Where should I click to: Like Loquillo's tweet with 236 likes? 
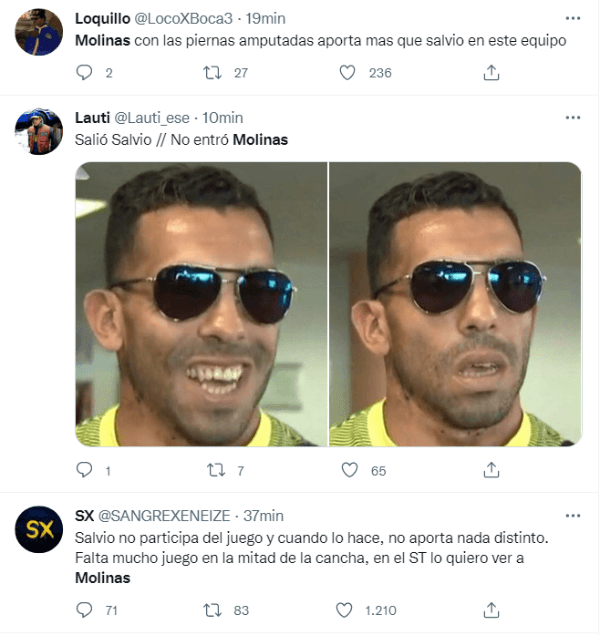347,73
